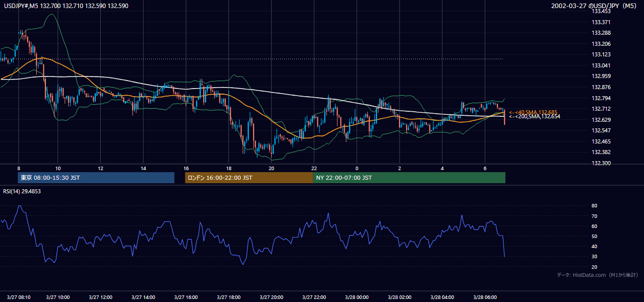This screenshot has height=302, width=644.
Task: Click hour tick 14 under the price chart
Action: [x=144, y=168]
